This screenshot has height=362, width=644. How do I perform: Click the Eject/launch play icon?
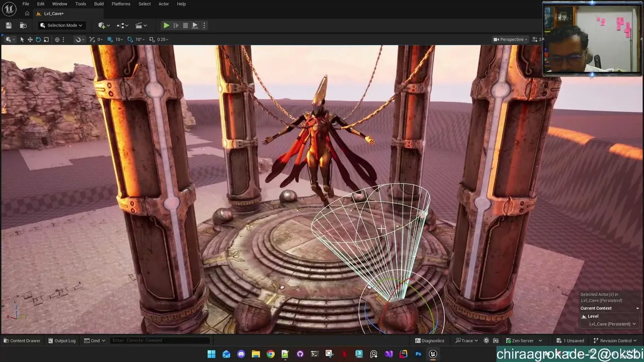195,25
